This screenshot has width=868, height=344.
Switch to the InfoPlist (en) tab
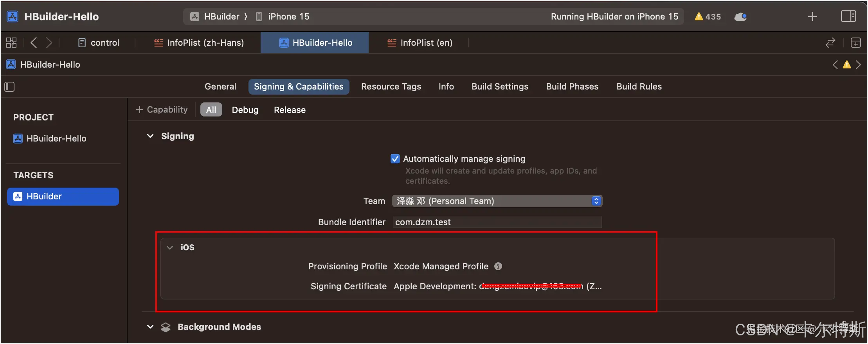420,43
